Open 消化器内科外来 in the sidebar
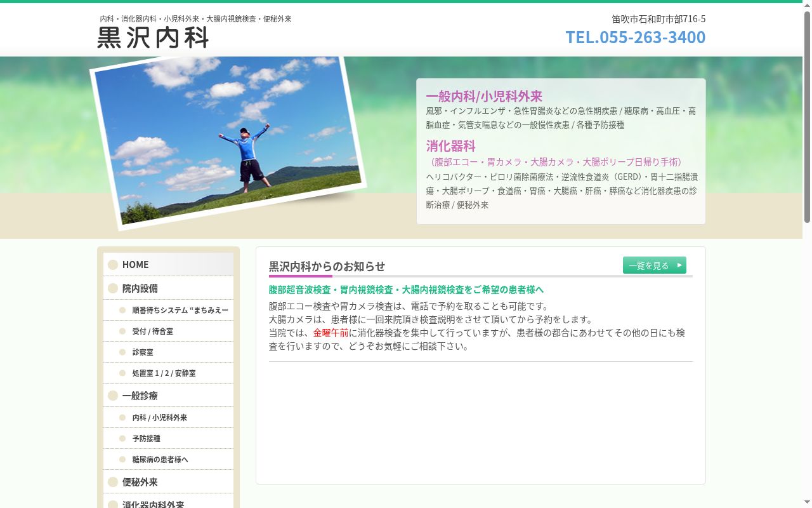The width and height of the screenshot is (812, 508). click(168, 502)
